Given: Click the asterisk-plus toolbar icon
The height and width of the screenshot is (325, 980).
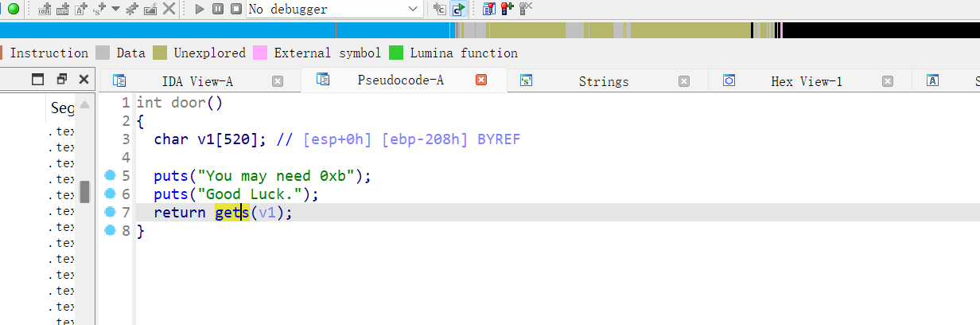Looking at the screenshot, I should (132, 9).
